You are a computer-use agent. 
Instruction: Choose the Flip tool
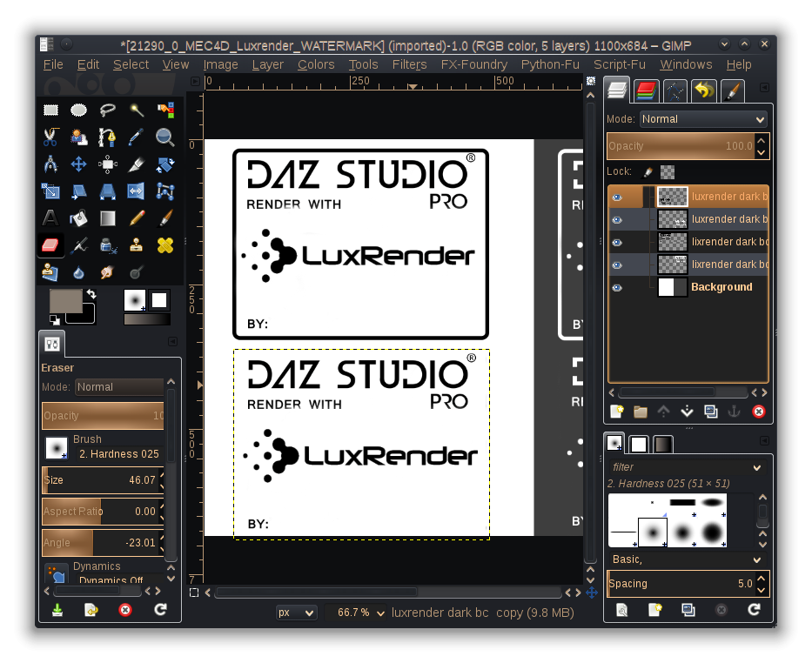click(x=136, y=191)
